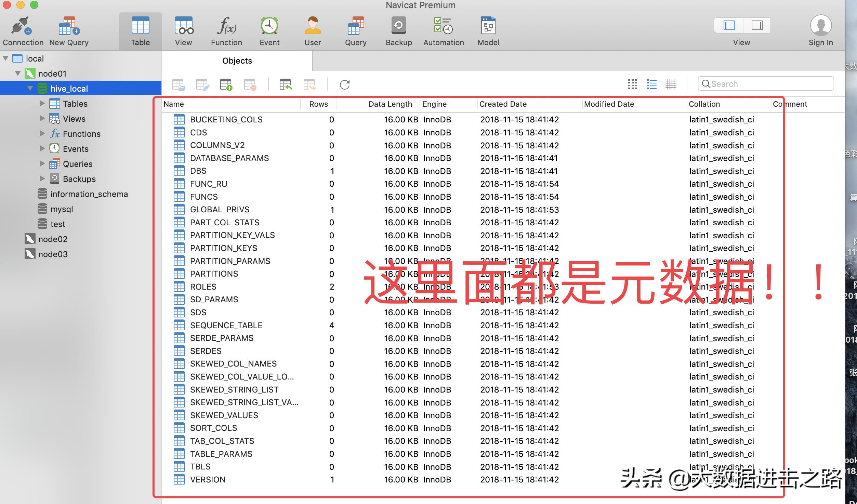
Task: Click Sign In
Action: click(820, 30)
